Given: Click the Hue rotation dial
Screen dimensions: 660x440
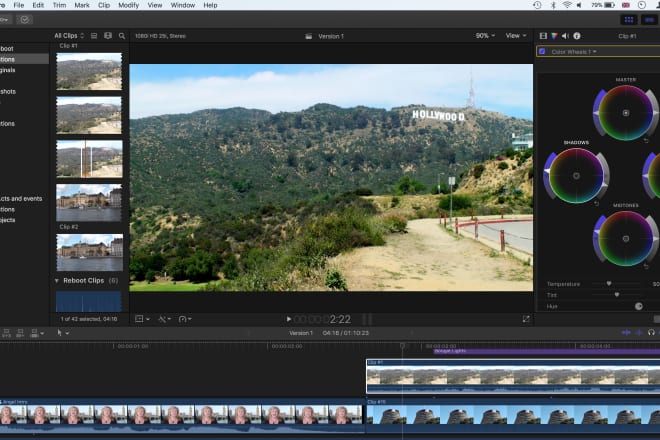Looking at the screenshot, I should pos(639,306).
